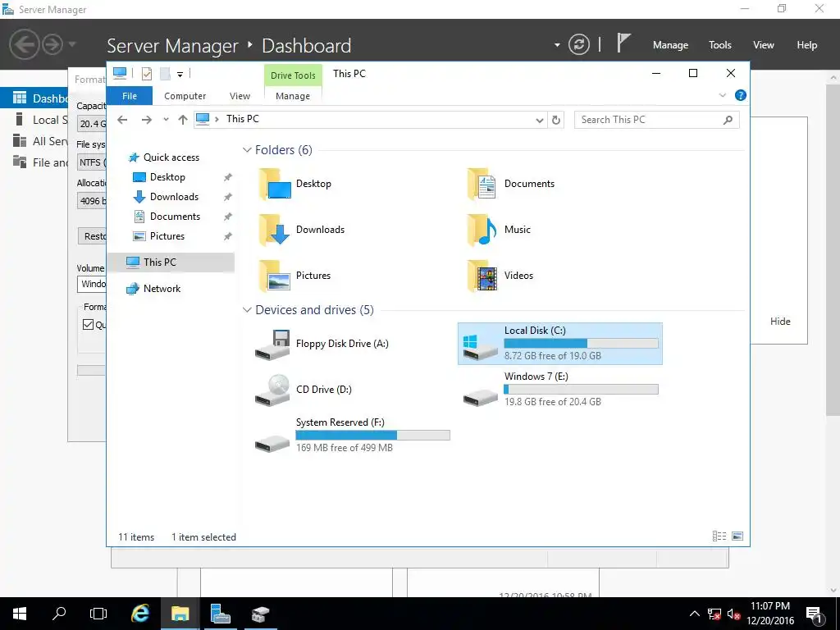Go up one level in Explorer
This screenshot has width=840, height=630.
coord(183,120)
